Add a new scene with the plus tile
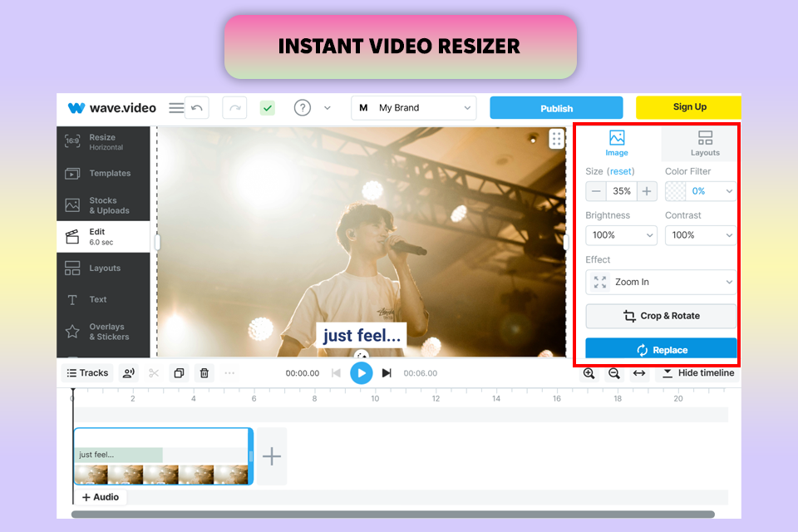 point(272,456)
